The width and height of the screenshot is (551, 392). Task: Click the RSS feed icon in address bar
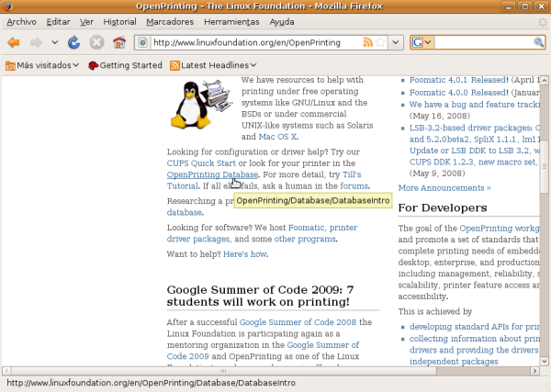pos(368,42)
